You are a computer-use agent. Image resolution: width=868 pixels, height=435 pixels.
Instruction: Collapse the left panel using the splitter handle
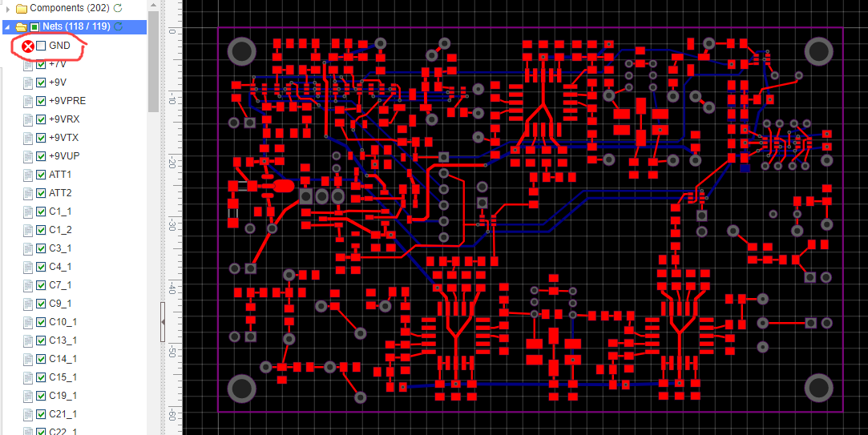[x=163, y=320]
